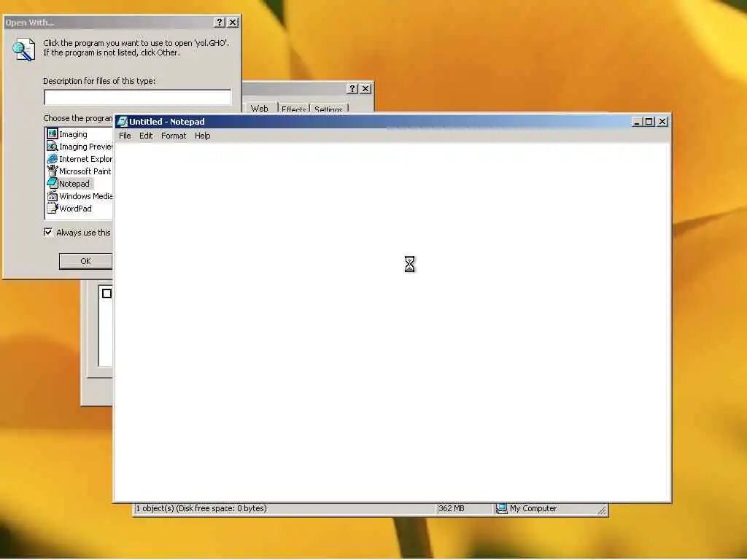Select the Windows Media icon in the list
This screenshot has height=560, width=747.
pos(53,195)
